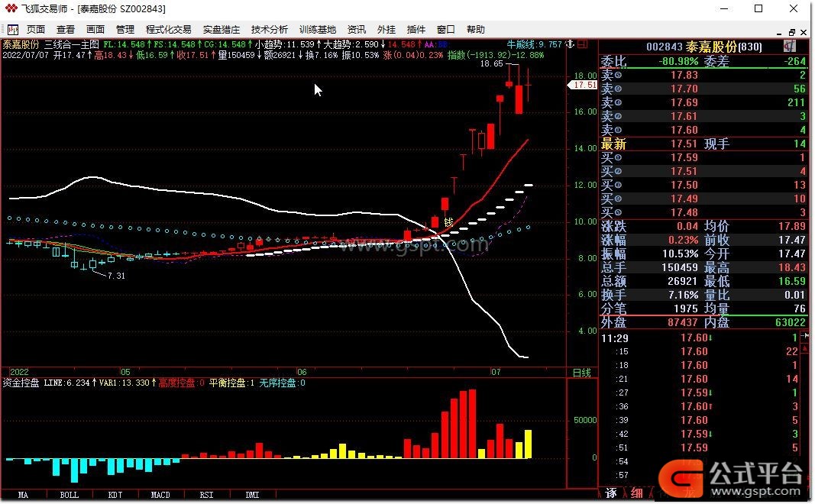The height and width of the screenshot is (504, 815).
Task: Open the 查看 menu
Action: (66, 30)
